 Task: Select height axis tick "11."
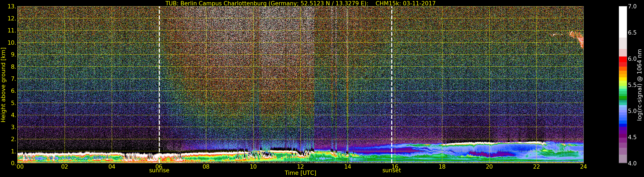click(12, 31)
